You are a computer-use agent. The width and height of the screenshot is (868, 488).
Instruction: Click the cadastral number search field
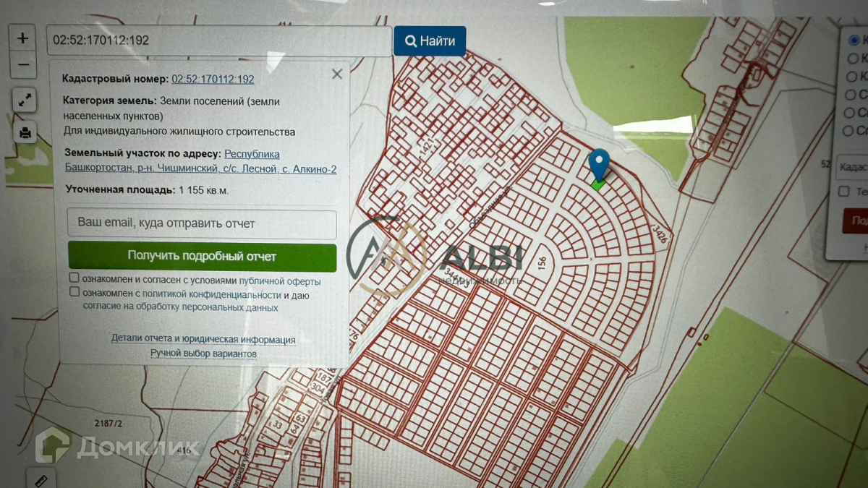(219, 40)
